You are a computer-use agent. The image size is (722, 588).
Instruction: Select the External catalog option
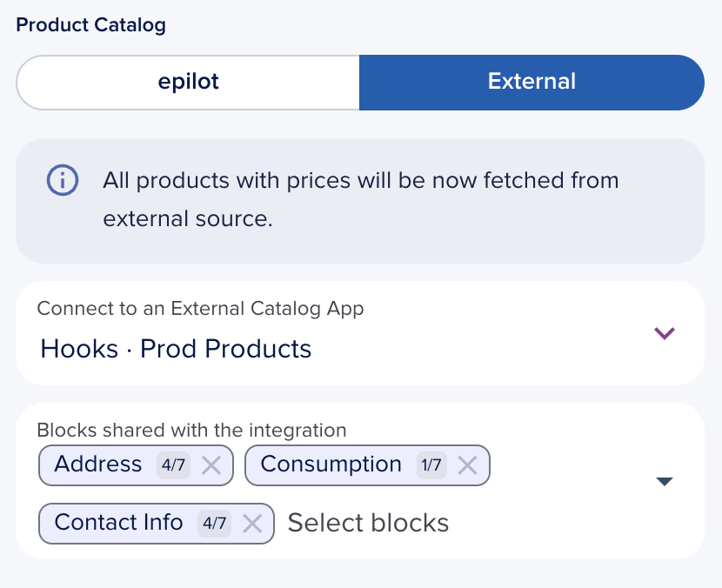531,83
